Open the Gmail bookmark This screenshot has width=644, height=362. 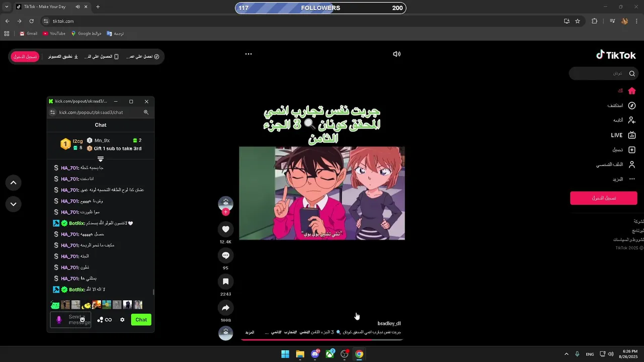point(28,34)
